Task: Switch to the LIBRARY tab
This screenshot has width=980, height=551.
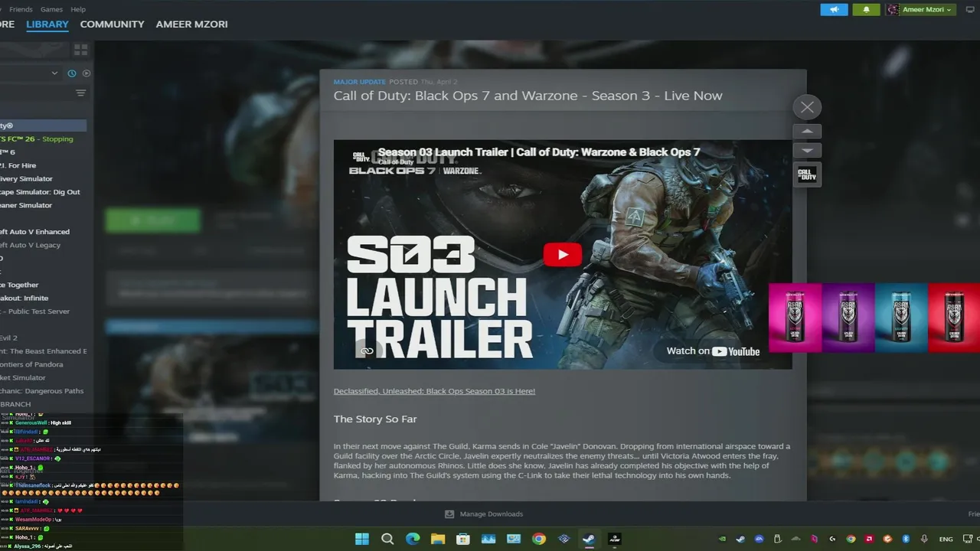Action: (x=47, y=24)
